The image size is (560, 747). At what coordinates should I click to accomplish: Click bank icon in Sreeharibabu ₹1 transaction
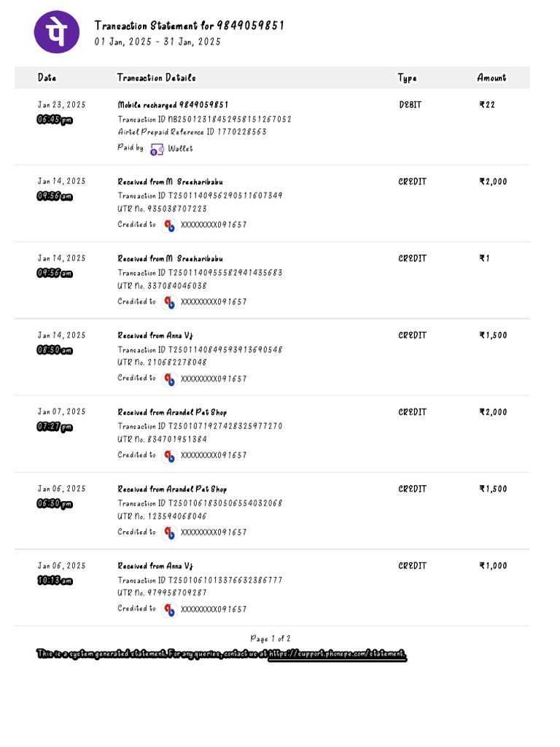click(169, 302)
